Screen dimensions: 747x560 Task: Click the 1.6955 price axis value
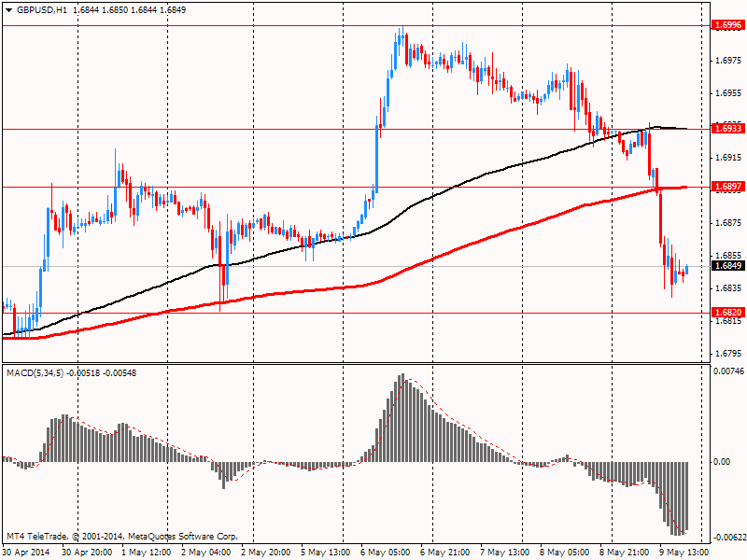click(728, 92)
